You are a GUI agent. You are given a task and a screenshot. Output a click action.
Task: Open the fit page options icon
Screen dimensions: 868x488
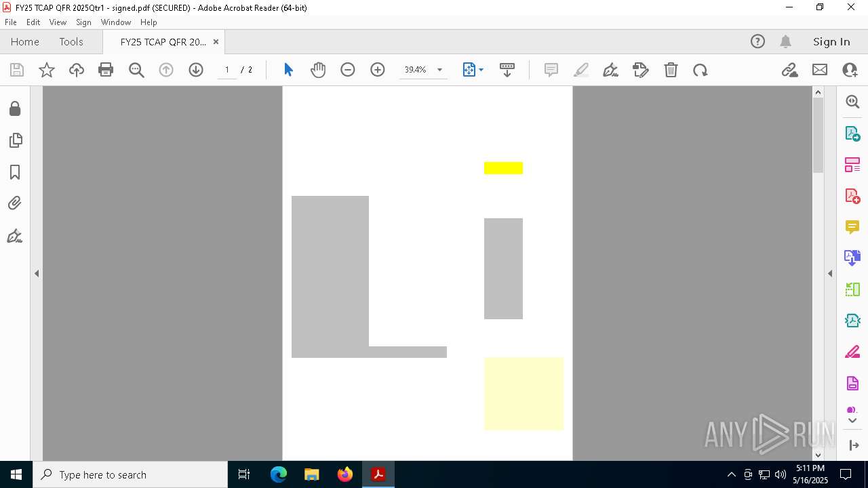click(x=473, y=70)
